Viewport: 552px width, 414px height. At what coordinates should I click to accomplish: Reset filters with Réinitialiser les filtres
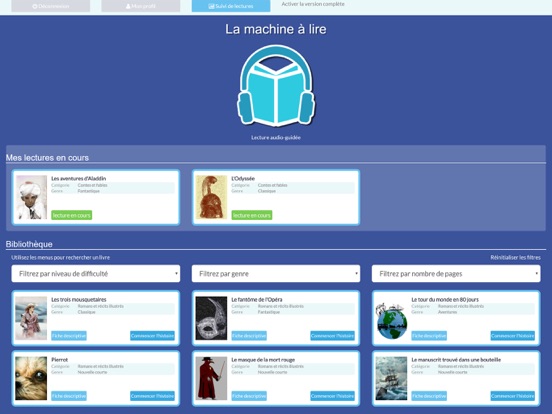pos(515,258)
